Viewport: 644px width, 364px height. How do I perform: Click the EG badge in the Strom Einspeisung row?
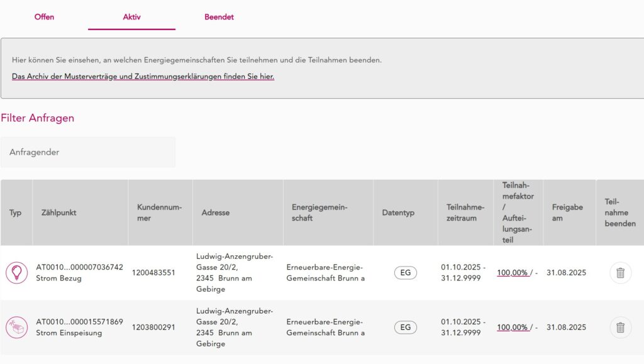405,327
